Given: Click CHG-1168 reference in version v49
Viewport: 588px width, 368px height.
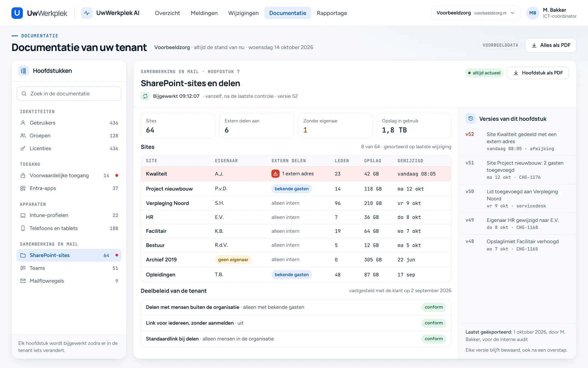Looking at the screenshot, I should (527, 227).
